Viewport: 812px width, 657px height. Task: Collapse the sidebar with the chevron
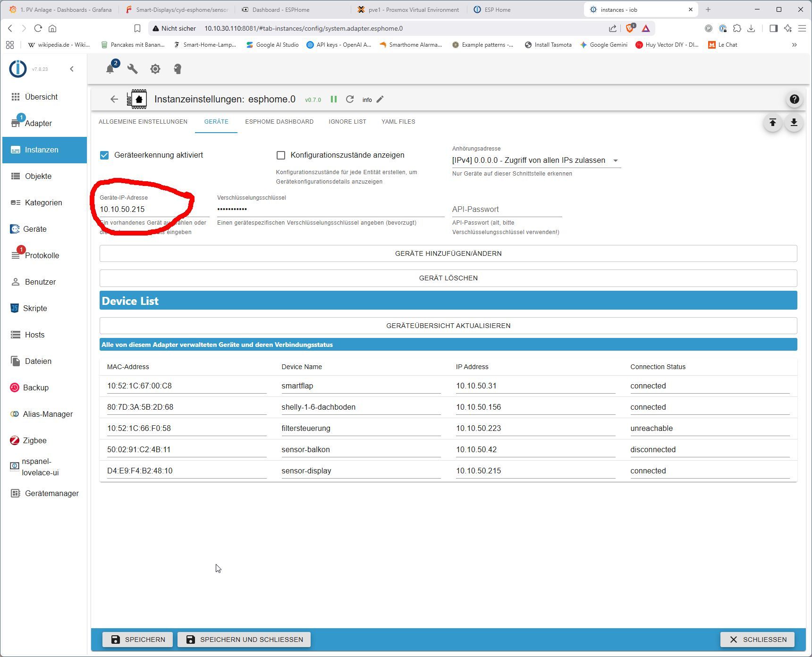click(x=72, y=69)
